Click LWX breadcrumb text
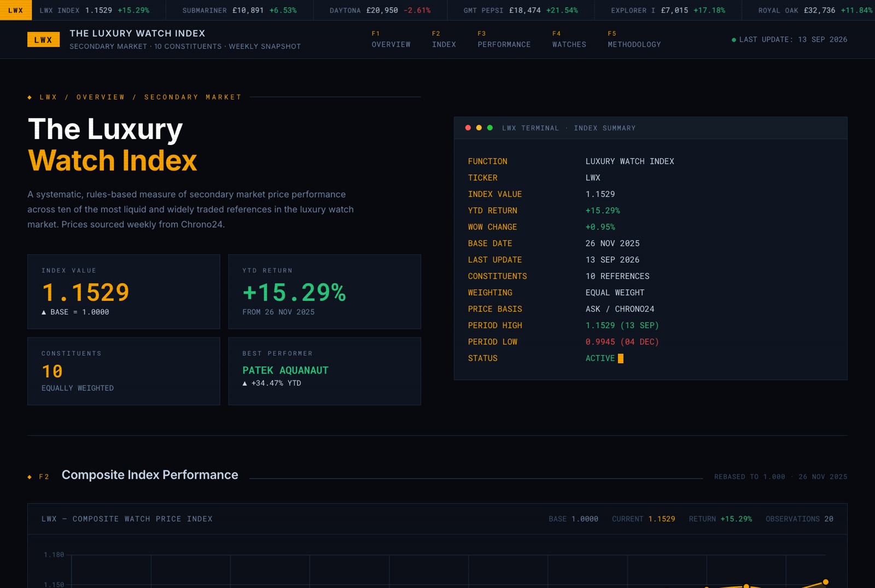 [49, 97]
